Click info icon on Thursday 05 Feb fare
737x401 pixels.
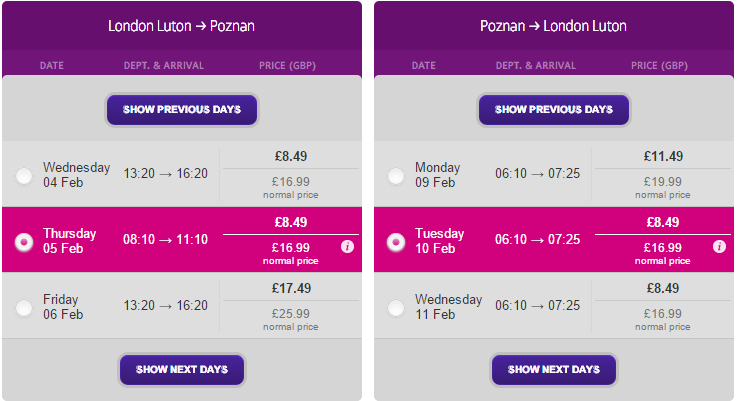[347, 246]
